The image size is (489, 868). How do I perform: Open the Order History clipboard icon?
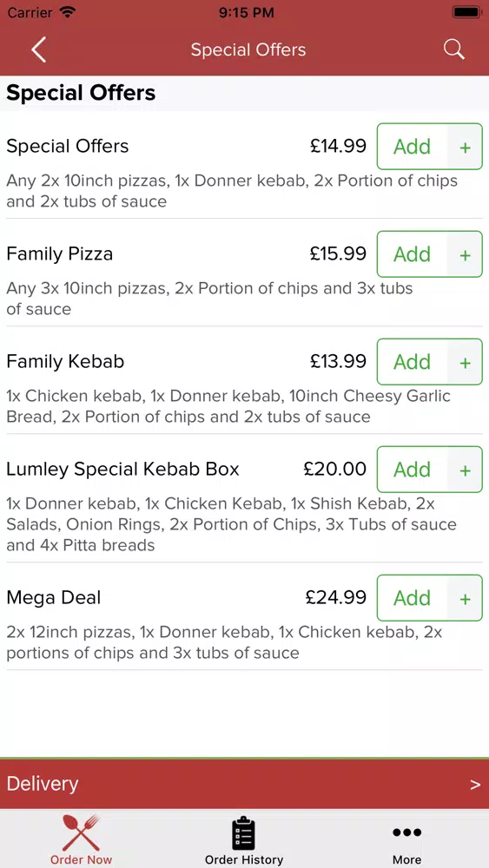244,833
